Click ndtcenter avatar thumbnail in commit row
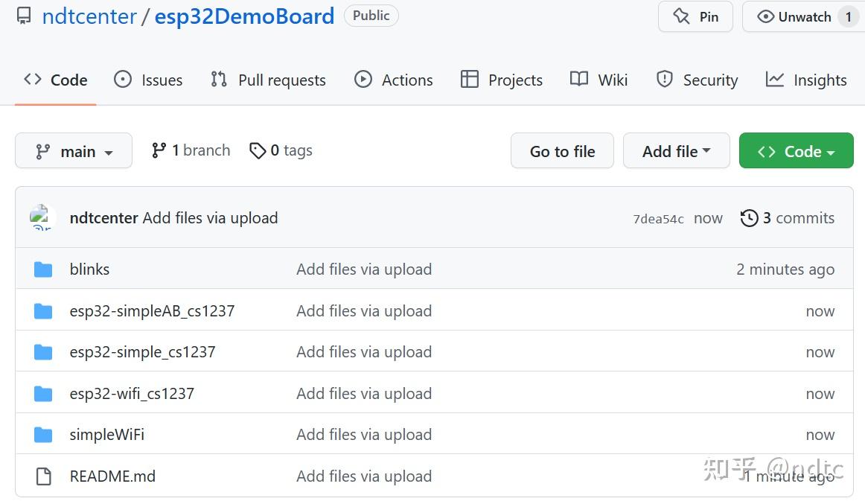This screenshot has width=865, height=504. (42, 218)
